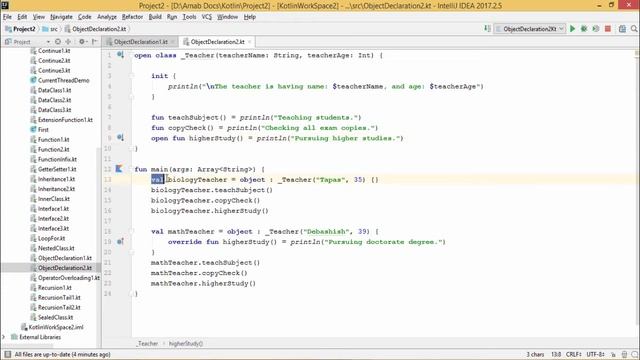Select NestedClass.kt in project tree
Image resolution: width=640 pixels, height=360 pixels.
point(52,248)
